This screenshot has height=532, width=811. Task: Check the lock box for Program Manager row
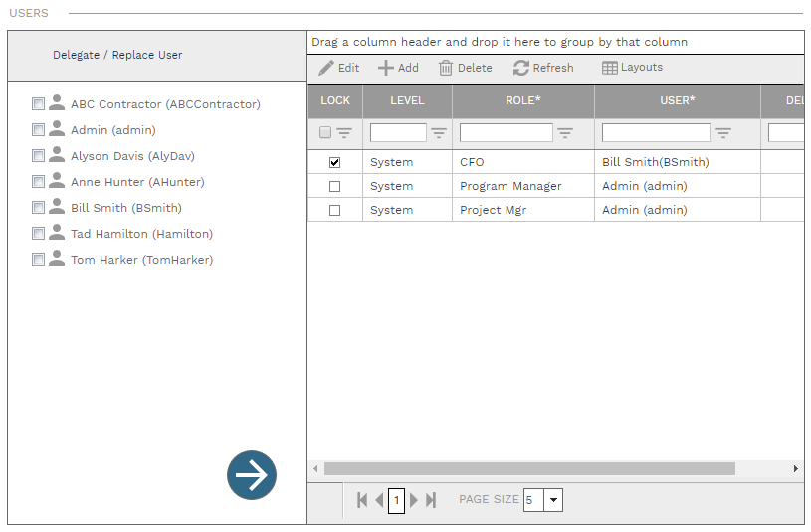[334, 186]
